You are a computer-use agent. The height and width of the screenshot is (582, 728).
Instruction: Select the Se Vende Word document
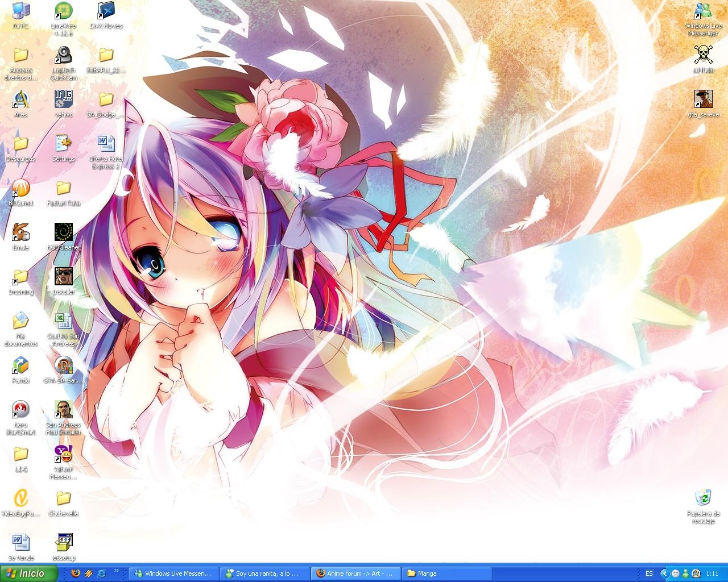click(20, 548)
